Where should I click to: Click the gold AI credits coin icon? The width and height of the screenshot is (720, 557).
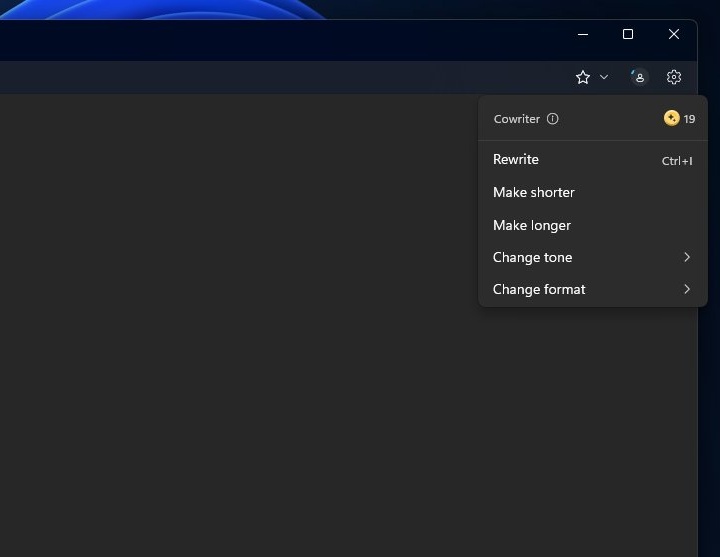671,118
